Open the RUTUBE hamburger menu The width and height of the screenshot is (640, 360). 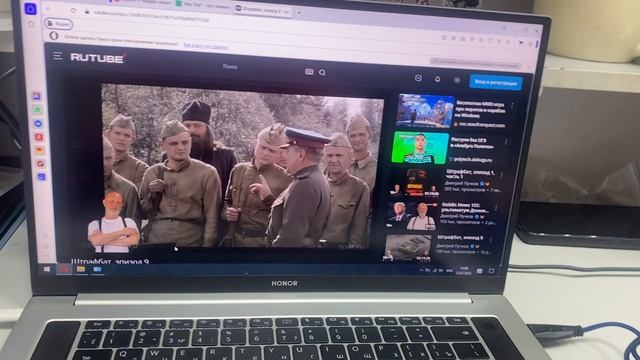click(x=58, y=56)
